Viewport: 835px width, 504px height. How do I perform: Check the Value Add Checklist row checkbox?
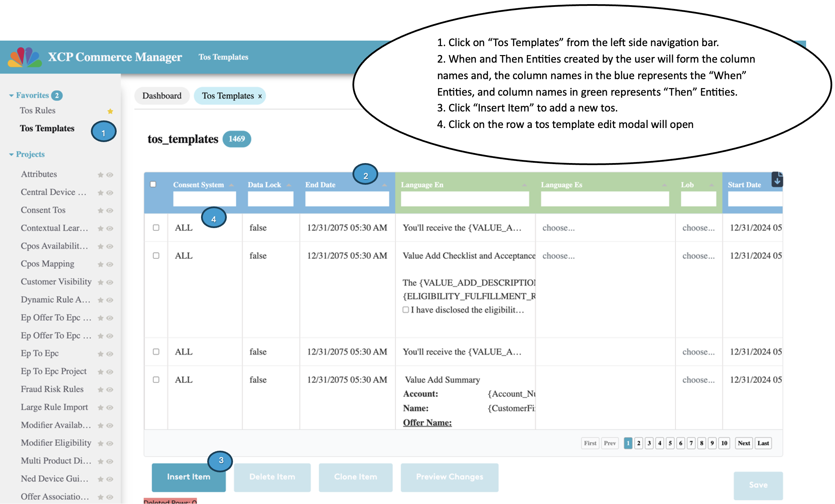(156, 256)
